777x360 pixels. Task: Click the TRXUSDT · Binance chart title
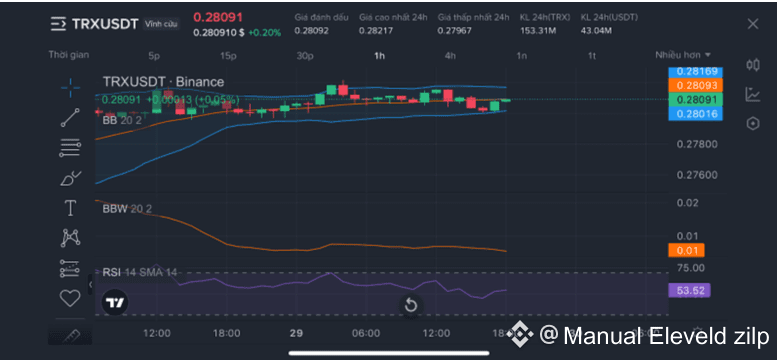click(x=163, y=82)
